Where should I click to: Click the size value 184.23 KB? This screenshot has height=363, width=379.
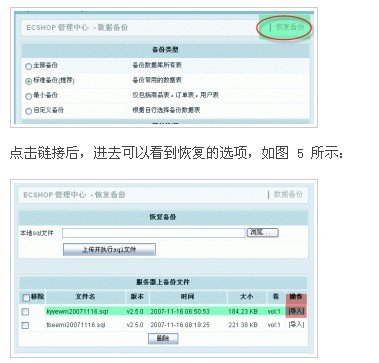pyautogui.click(x=243, y=311)
